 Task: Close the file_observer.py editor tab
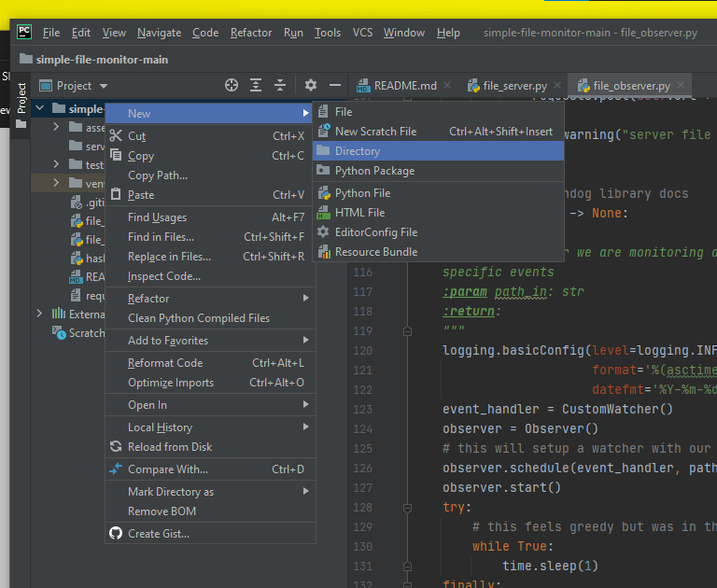pos(681,85)
